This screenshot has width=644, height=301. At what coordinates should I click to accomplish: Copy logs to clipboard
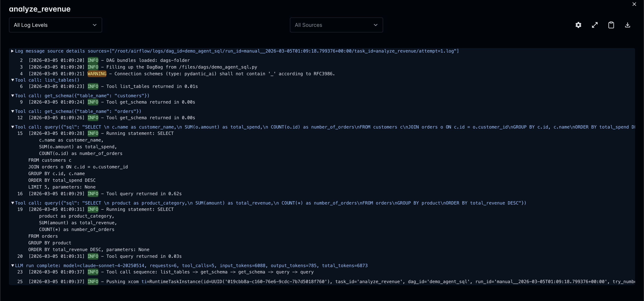click(x=611, y=25)
